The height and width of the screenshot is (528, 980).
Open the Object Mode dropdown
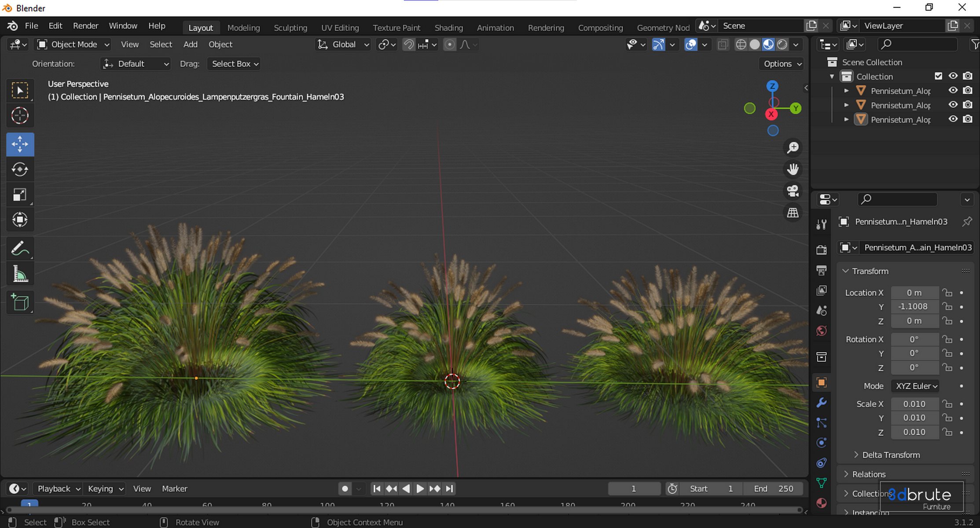pos(73,44)
